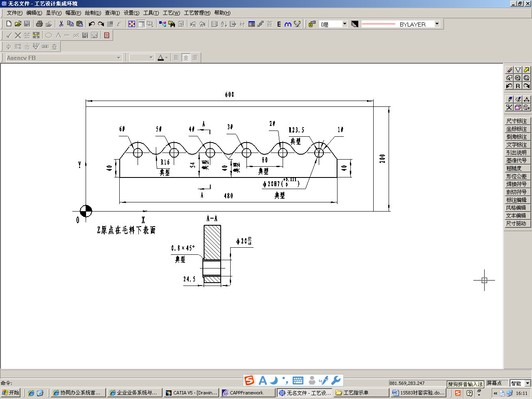Open the 工艺管理(M) menu
The width and height of the screenshot is (532, 399).
pyautogui.click(x=197, y=13)
